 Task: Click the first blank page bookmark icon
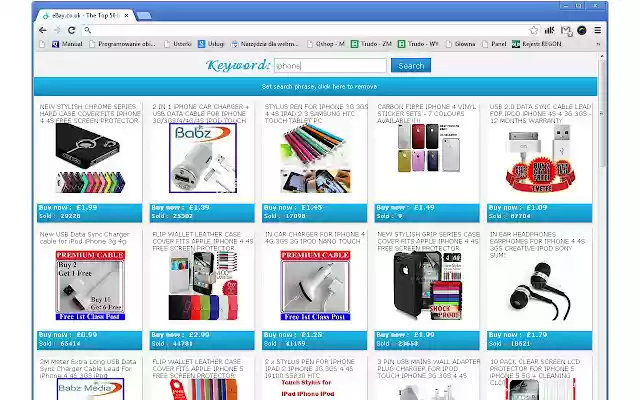(42, 44)
